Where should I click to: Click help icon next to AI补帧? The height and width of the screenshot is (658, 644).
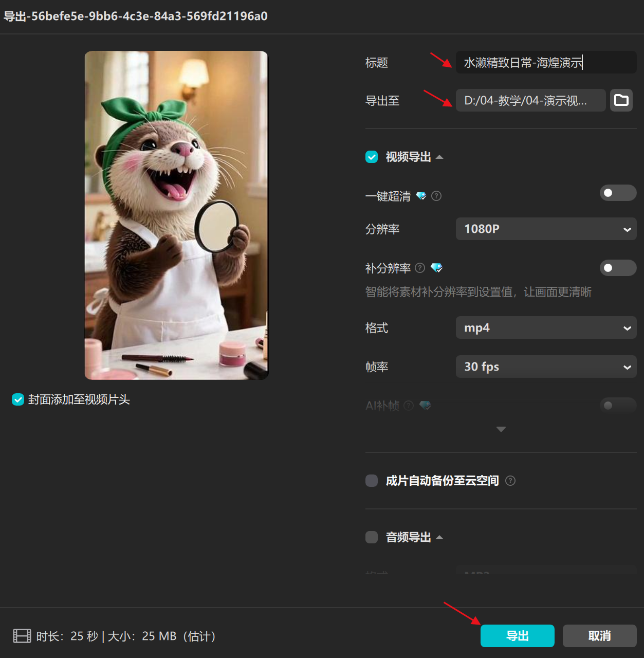(x=409, y=406)
